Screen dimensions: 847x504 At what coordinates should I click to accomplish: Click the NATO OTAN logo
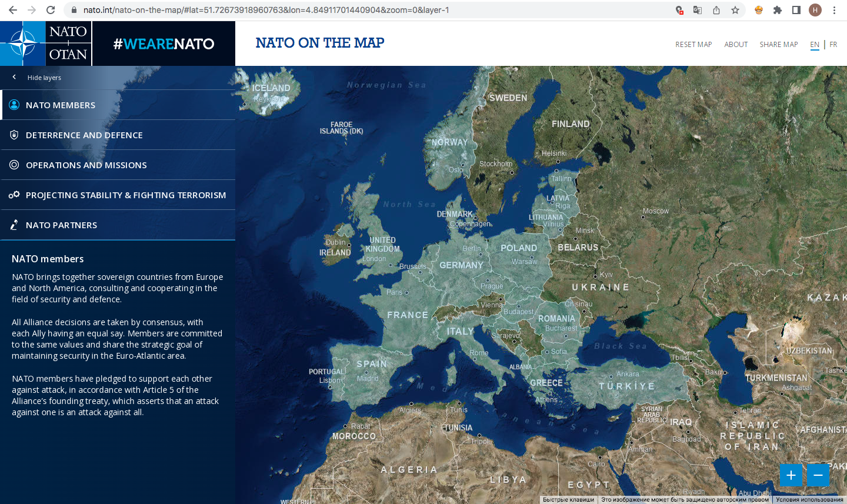tap(46, 44)
